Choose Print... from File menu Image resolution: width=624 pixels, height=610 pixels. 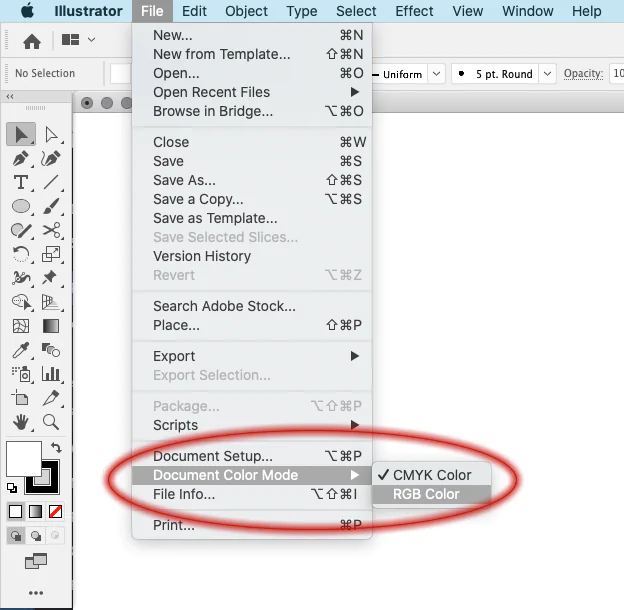252,525
